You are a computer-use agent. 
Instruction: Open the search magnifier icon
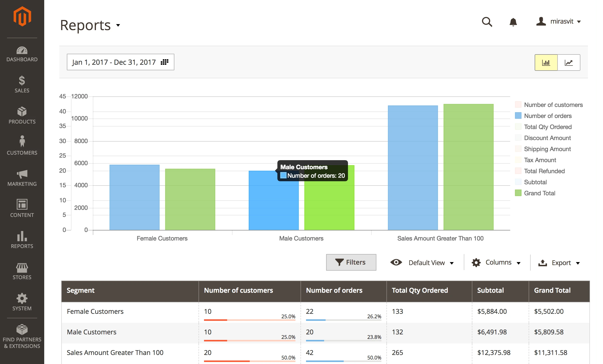pos(487,22)
